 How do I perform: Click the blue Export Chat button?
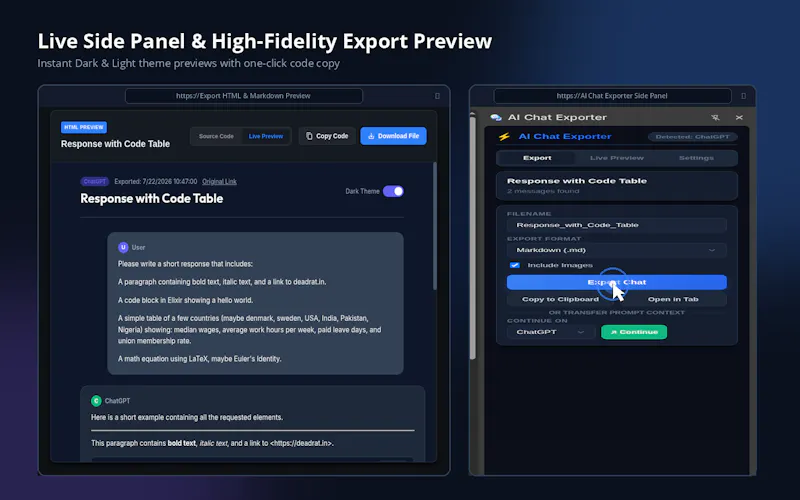coord(616,282)
